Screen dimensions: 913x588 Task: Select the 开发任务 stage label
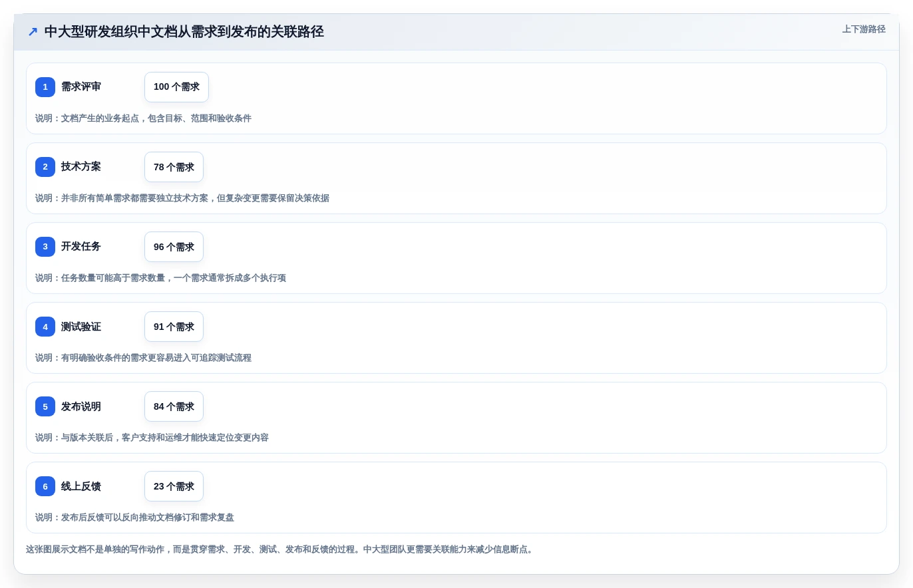point(81,247)
